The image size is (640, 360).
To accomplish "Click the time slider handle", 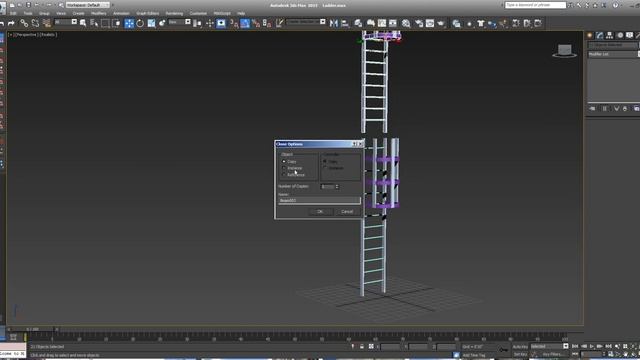I will coord(33,329).
